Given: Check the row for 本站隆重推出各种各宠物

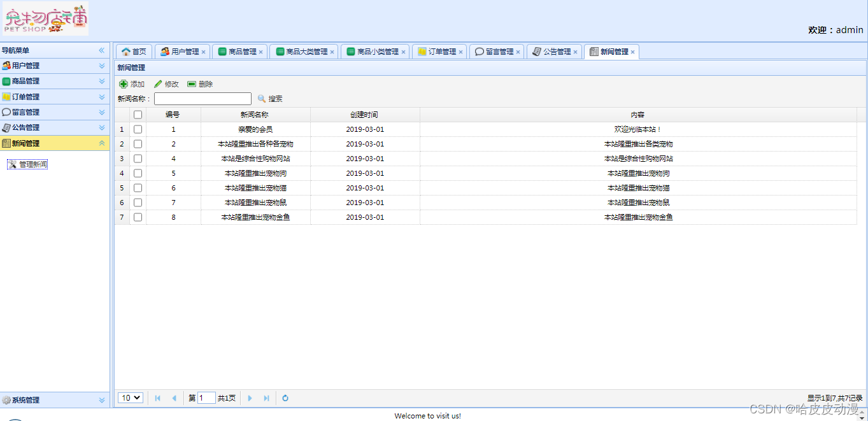Looking at the screenshot, I should 138,144.
